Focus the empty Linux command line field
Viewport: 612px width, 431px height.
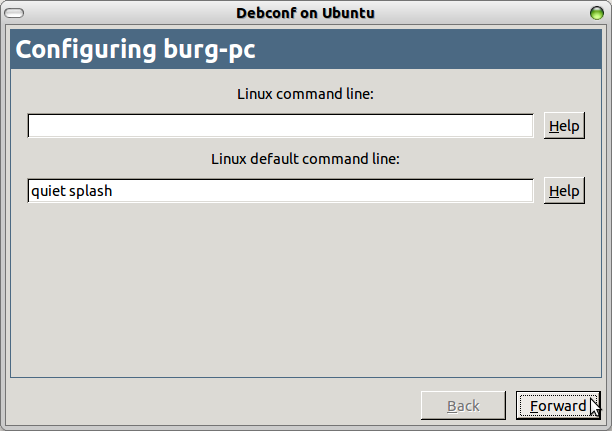280,126
